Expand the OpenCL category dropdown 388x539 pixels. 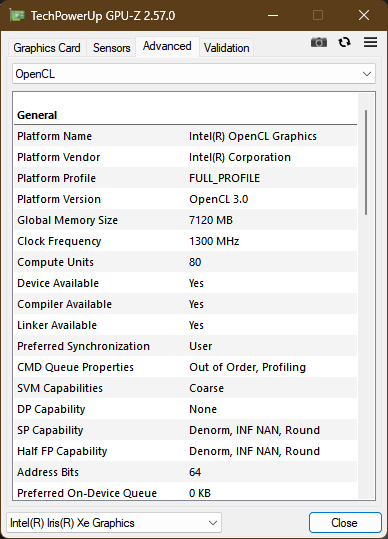pyautogui.click(x=194, y=74)
